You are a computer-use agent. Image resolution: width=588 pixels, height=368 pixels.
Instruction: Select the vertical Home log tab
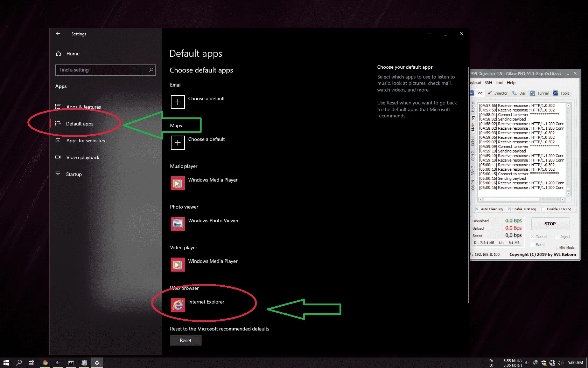(473, 107)
